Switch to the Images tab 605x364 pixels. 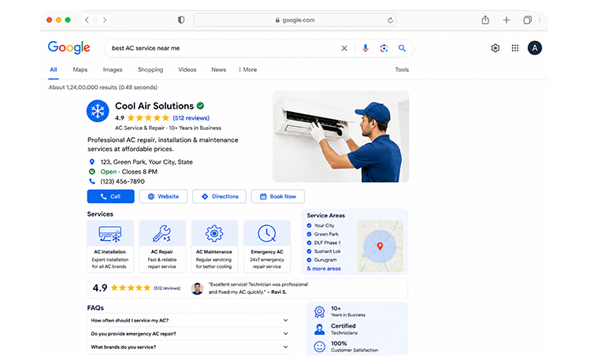click(x=113, y=70)
